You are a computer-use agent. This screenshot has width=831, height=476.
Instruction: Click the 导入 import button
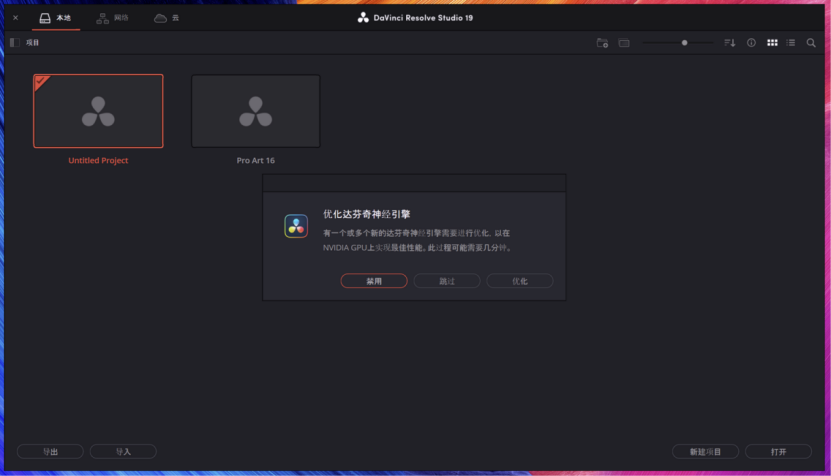(x=123, y=452)
